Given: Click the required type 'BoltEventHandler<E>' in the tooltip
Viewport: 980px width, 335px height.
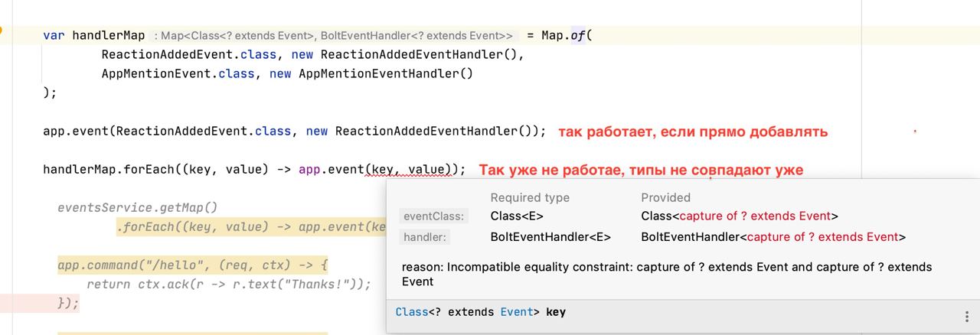Looking at the screenshot, I should pyautogui.click(x=550, y=237).
